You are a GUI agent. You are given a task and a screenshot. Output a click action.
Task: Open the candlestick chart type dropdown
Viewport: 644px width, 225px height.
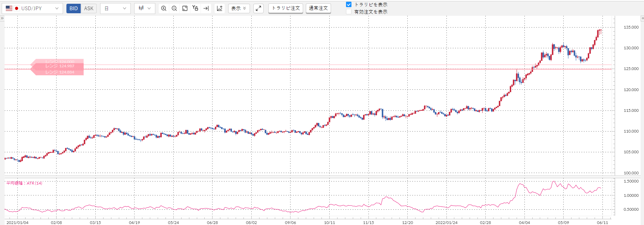coord(145,8)
